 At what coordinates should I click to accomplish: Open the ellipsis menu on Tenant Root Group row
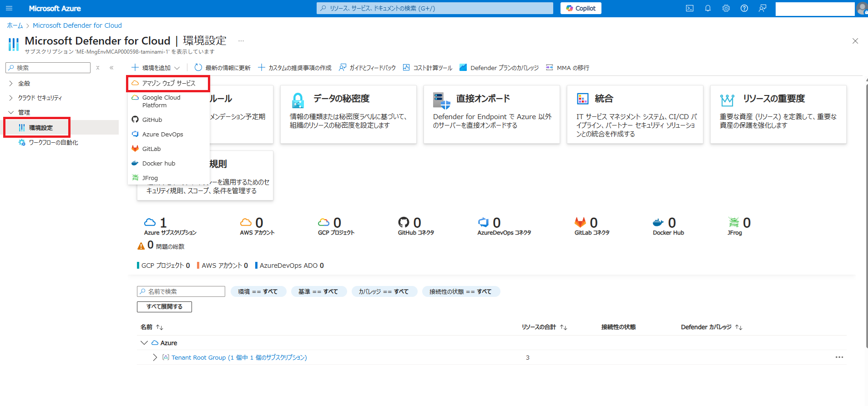click(839, 357)
